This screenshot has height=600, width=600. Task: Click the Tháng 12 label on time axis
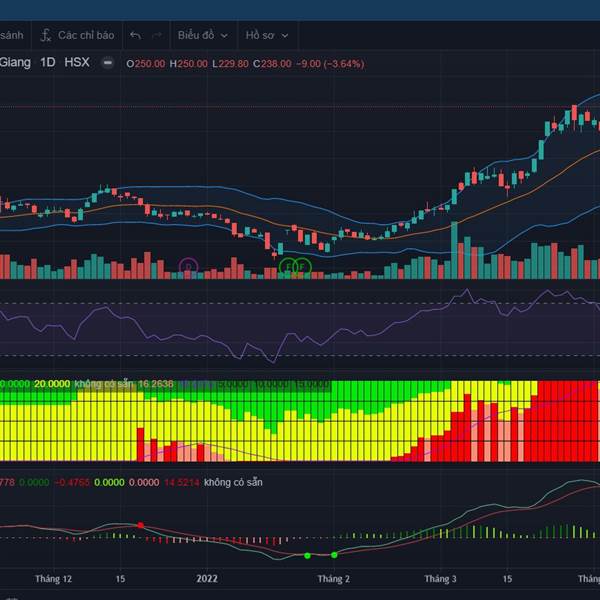[x=53, y=579]
